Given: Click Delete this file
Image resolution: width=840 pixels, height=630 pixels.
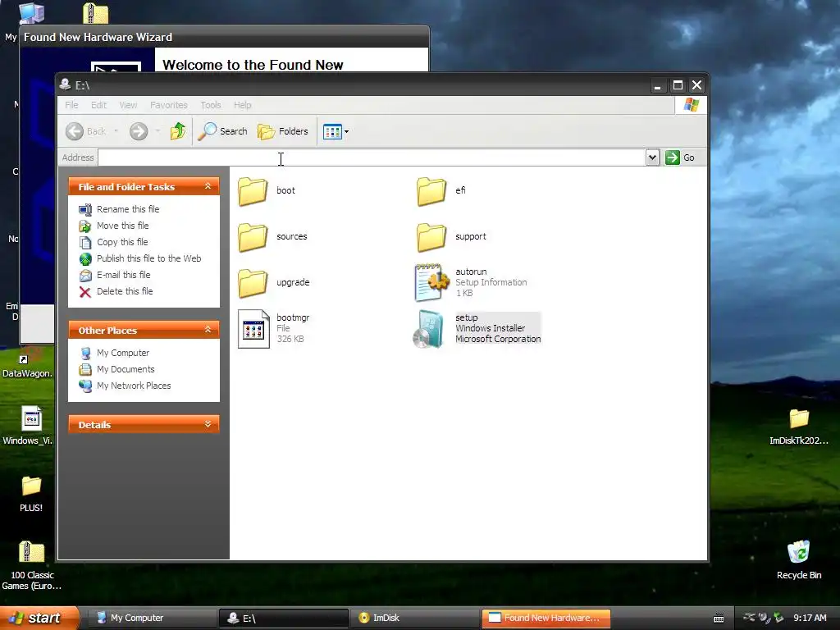Looking at the screenshot, I should 125,291.
